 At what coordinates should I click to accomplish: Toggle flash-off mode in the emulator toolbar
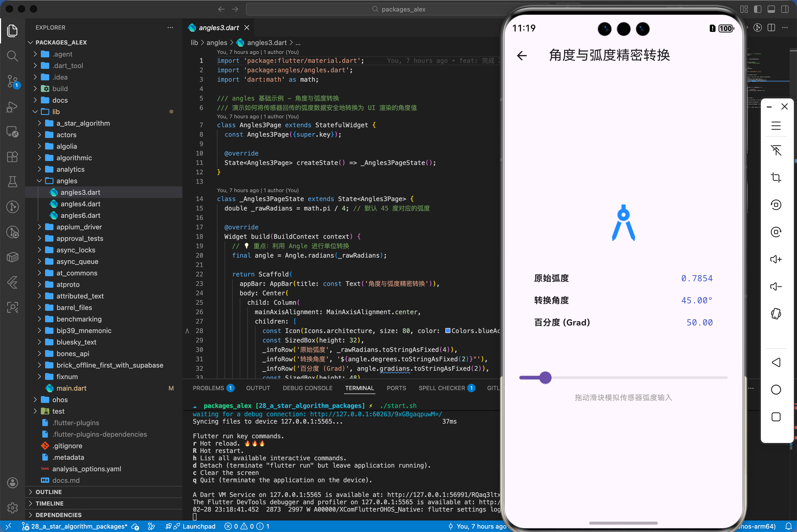click(x=776, y=150)
